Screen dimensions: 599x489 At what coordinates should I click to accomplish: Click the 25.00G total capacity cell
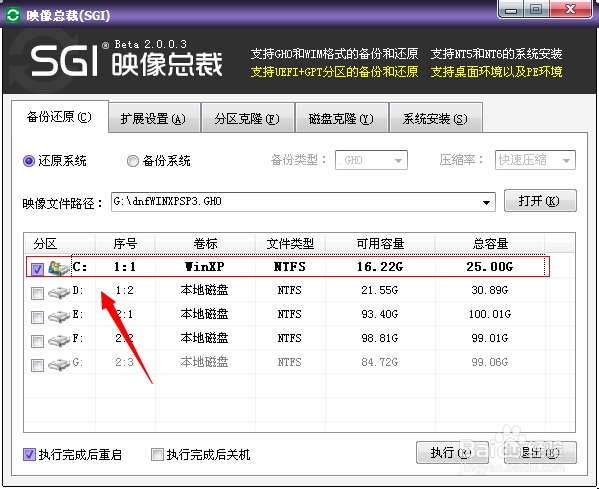490,267
